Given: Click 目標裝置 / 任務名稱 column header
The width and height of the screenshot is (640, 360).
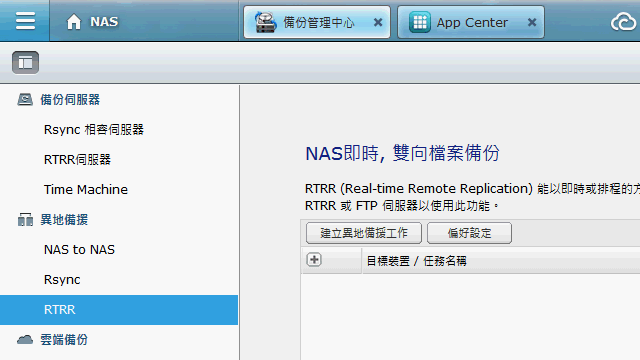Looking at the screenshot, I should [416, 261].
